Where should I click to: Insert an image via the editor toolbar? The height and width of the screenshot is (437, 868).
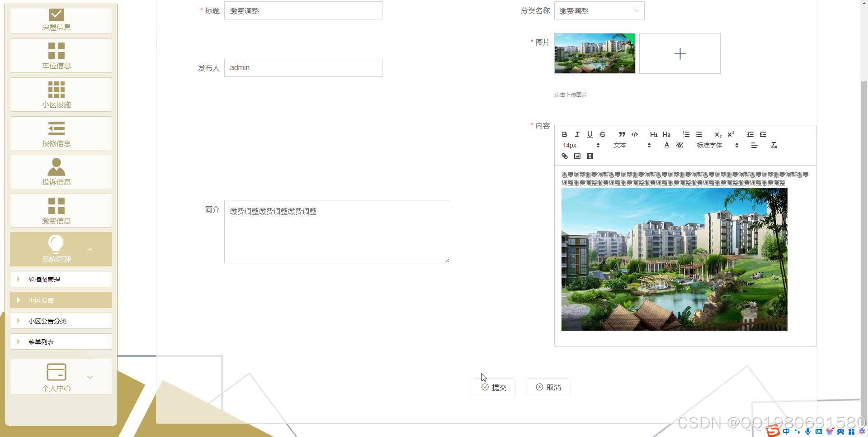(577, 156)
